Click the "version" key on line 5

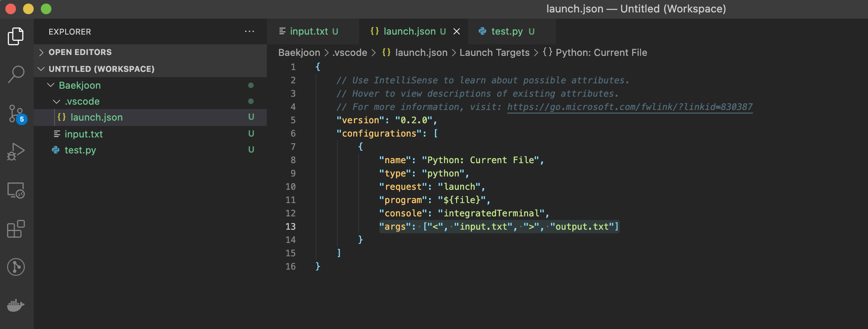click(360, 120)
